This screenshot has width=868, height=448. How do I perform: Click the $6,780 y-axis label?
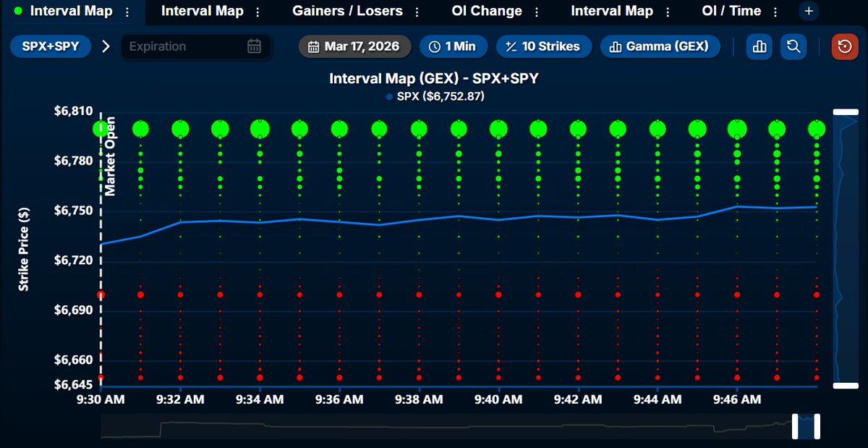click(73, 161)
